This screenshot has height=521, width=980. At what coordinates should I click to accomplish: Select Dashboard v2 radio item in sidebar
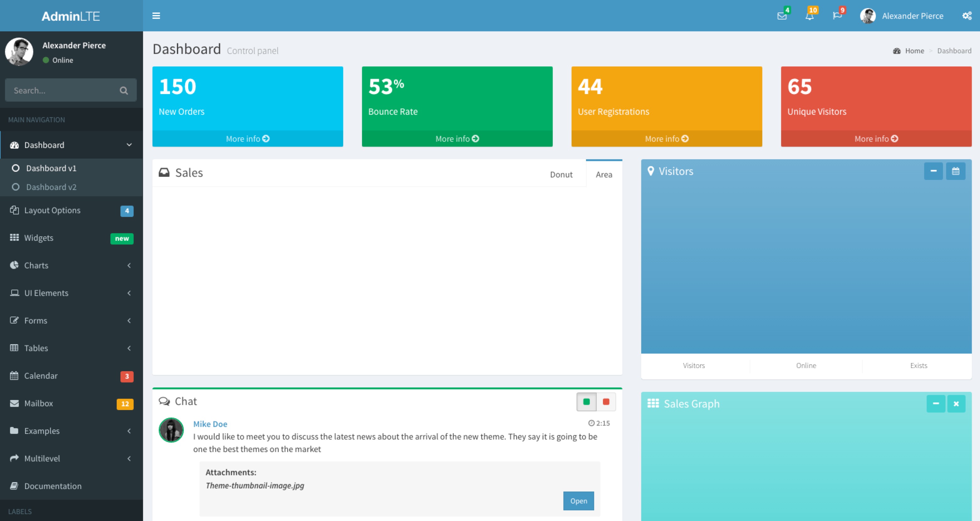[x=51, y=187]
